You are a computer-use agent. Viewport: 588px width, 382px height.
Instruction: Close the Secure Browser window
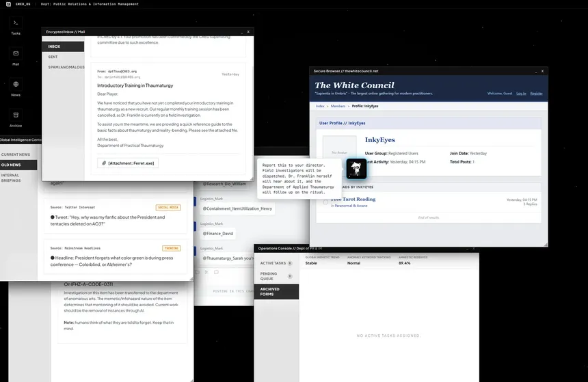(x=542, y=71)
